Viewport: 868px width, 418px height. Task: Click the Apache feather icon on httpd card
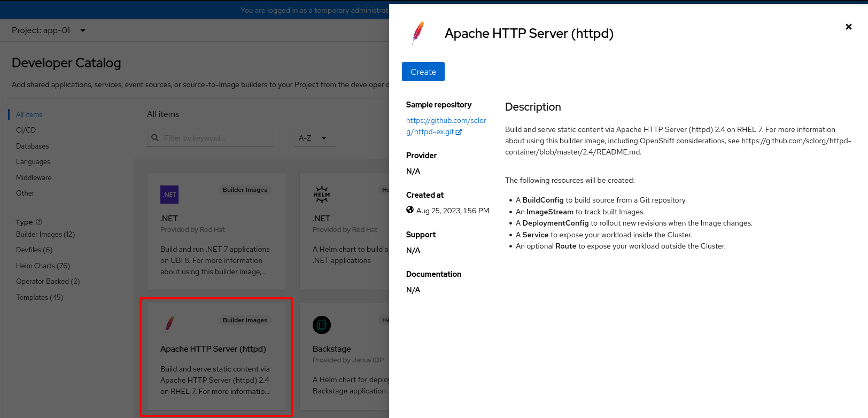pos(169,324)
